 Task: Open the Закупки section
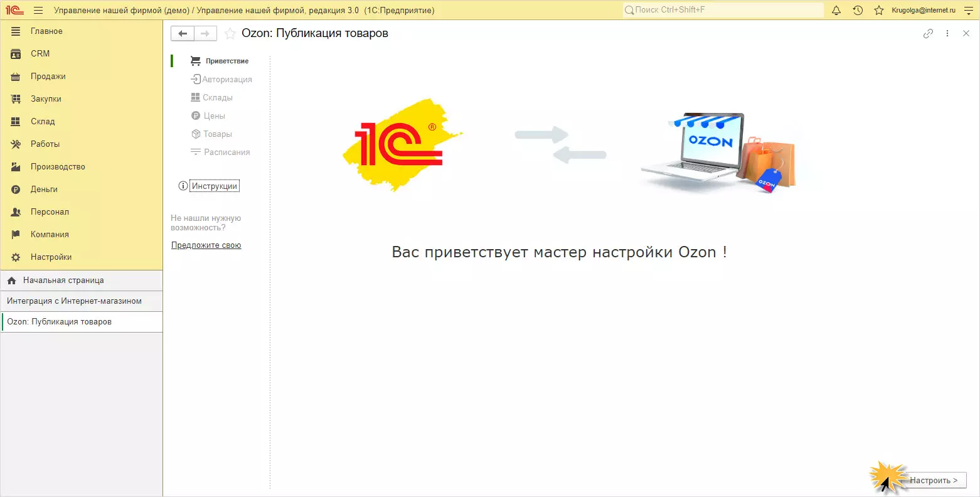tap(82, 99)
